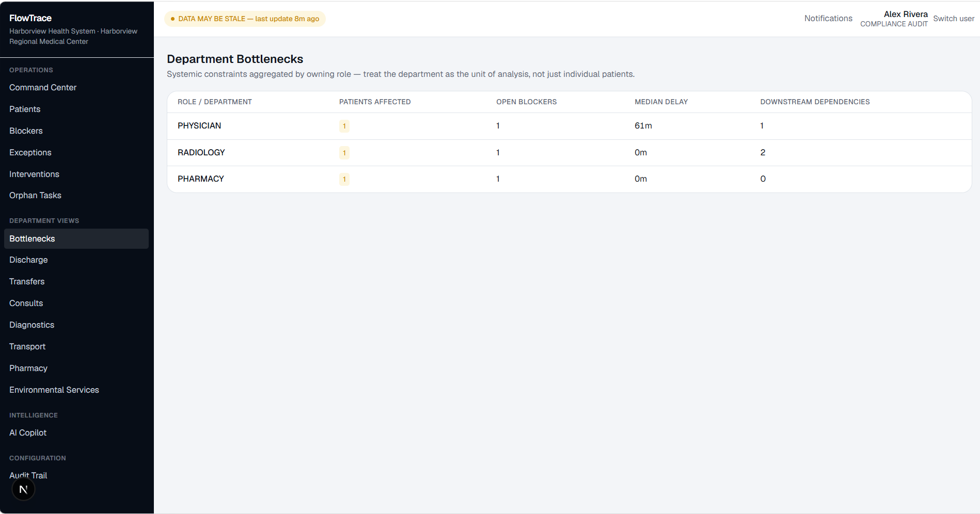Screen dimensions: 980x514
Task: Open Notifications
Action: (x=828, y=19)
